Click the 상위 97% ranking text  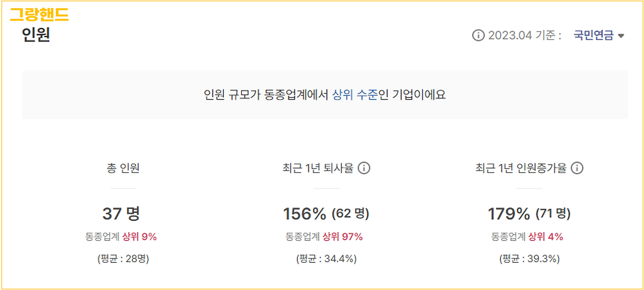click(x=343, y=237)
